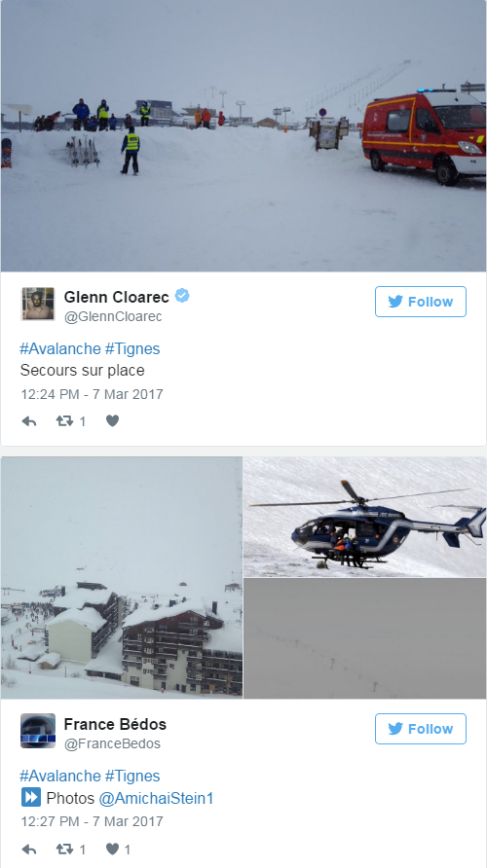
Task: Reply to France Bédos's tweet
Action: click(29, 850)
